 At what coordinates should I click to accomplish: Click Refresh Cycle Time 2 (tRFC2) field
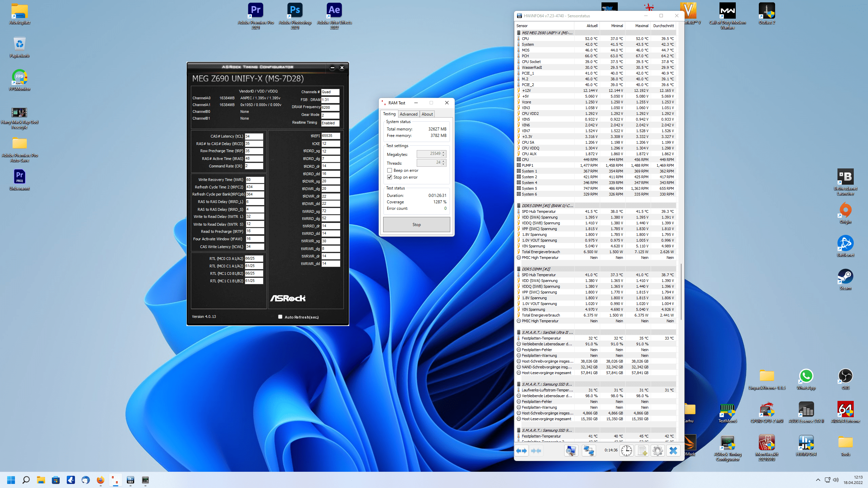255,187
